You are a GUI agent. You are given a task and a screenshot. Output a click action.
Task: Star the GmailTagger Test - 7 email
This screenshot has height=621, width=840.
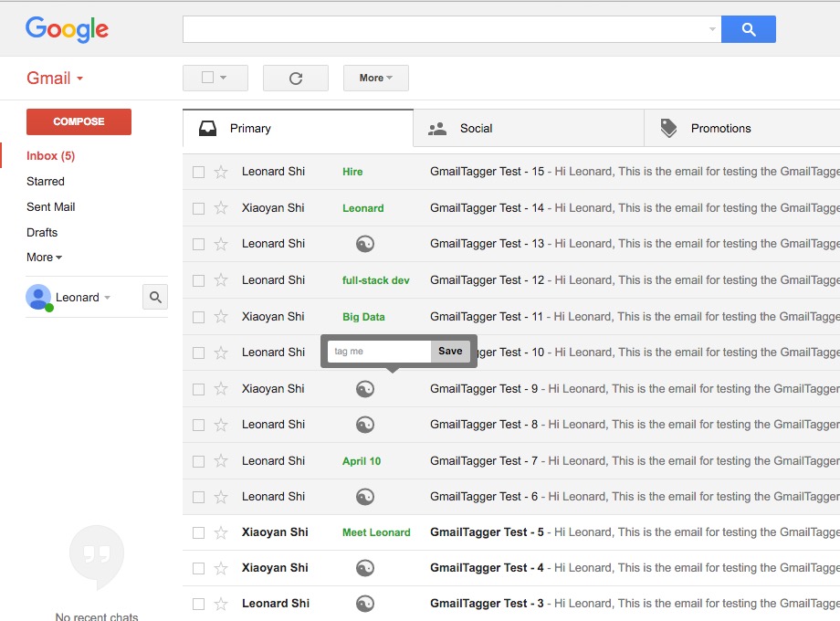(x=221, y=461)
